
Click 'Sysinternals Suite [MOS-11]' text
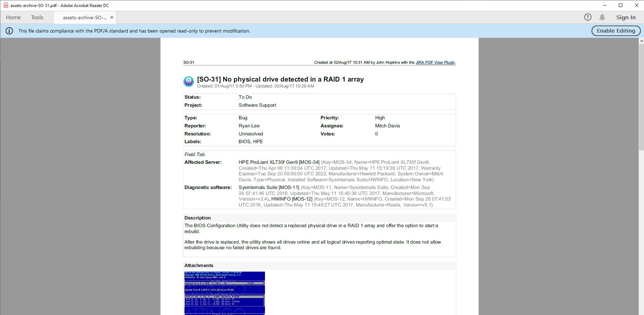pos(269,187)
